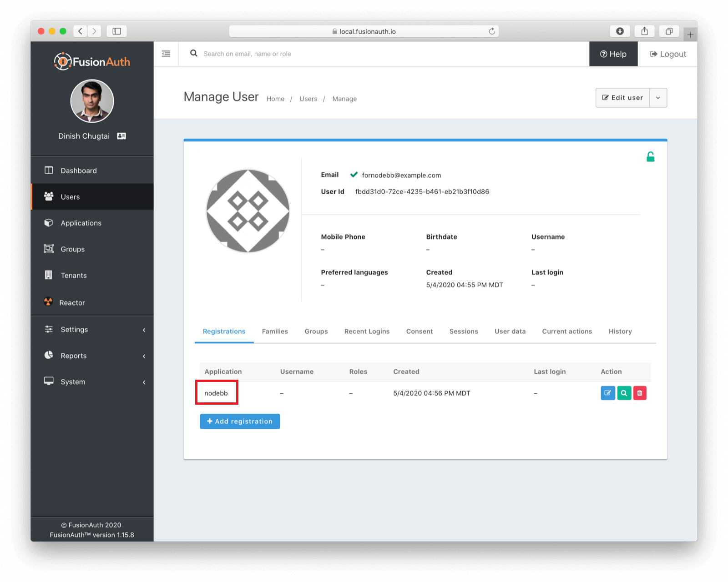The height and width of the screenshot is (582, 728).
Task: Select Users in the sidebar
Action: tap(92, 197)
